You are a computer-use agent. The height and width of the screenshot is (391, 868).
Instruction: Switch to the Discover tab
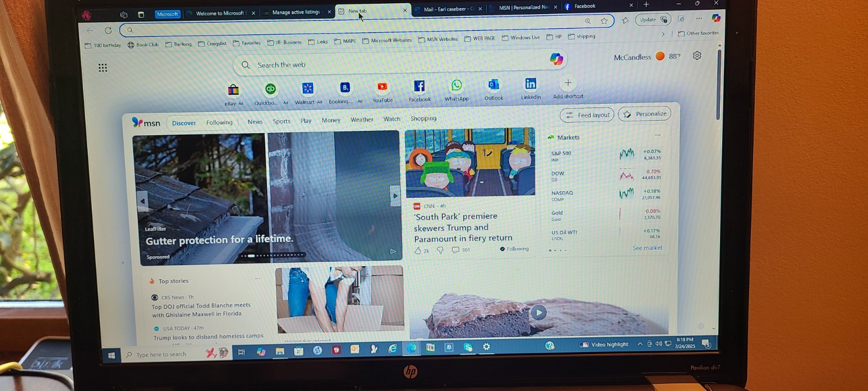point(184,123)
